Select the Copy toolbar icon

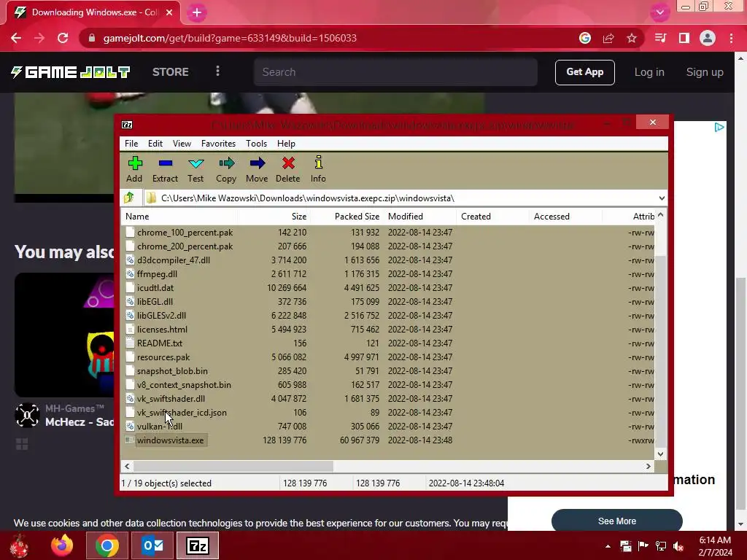(226, 169)
